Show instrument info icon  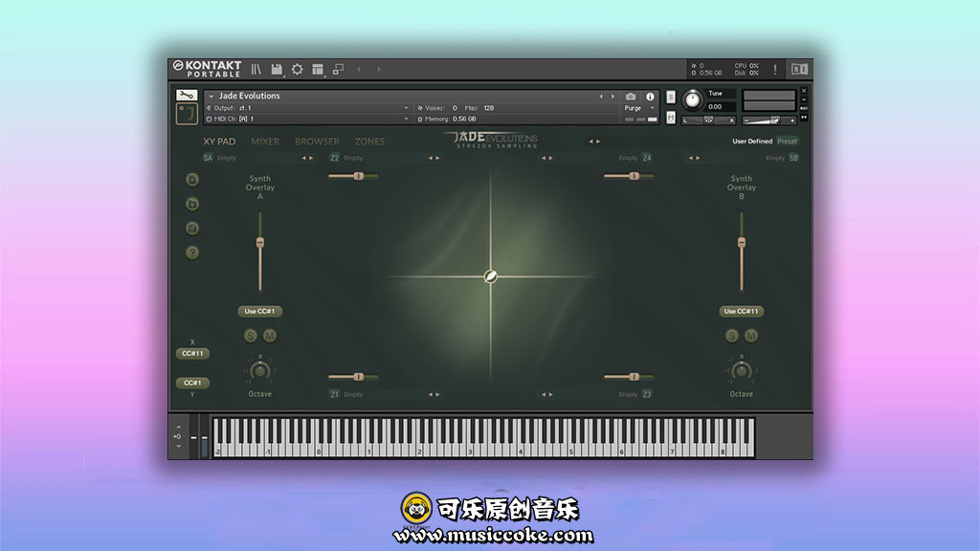(650, 97)
